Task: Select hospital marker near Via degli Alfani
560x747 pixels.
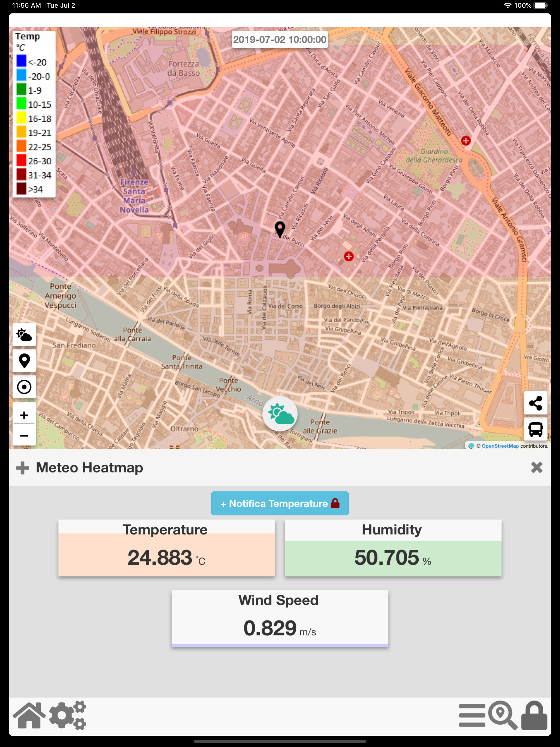Action: point(349,256)
